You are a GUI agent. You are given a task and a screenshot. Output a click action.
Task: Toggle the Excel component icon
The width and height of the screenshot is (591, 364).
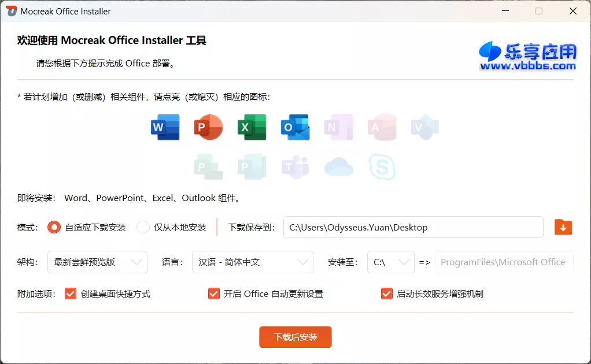[252, 127]
